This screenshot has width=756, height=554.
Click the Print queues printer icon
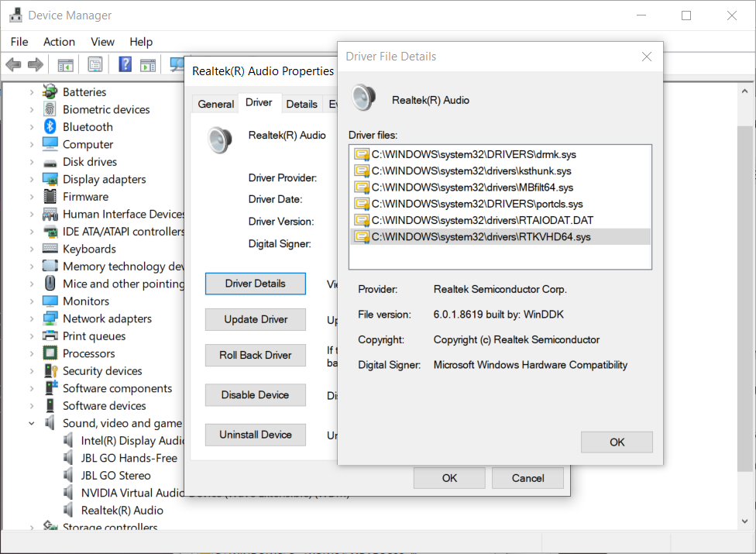click(50, 336)
